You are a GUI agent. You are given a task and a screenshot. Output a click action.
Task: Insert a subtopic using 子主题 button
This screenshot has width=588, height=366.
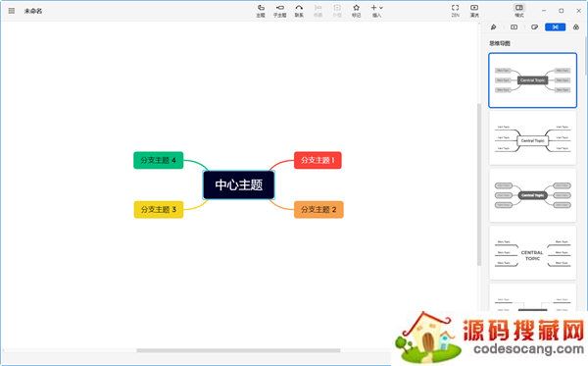tap(279, 11)
